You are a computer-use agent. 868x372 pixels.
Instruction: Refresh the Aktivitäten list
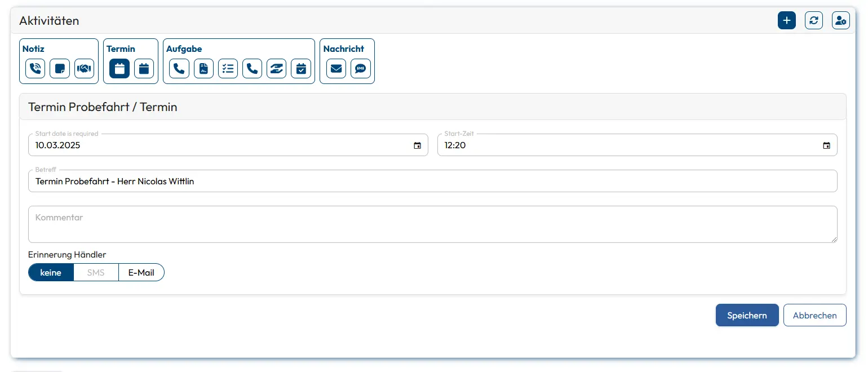coord(813,21)
